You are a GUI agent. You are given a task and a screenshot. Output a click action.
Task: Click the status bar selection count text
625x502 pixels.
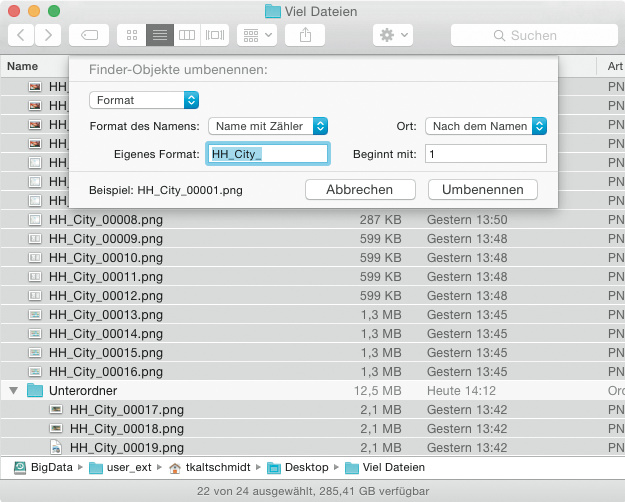tap(313, 491)
